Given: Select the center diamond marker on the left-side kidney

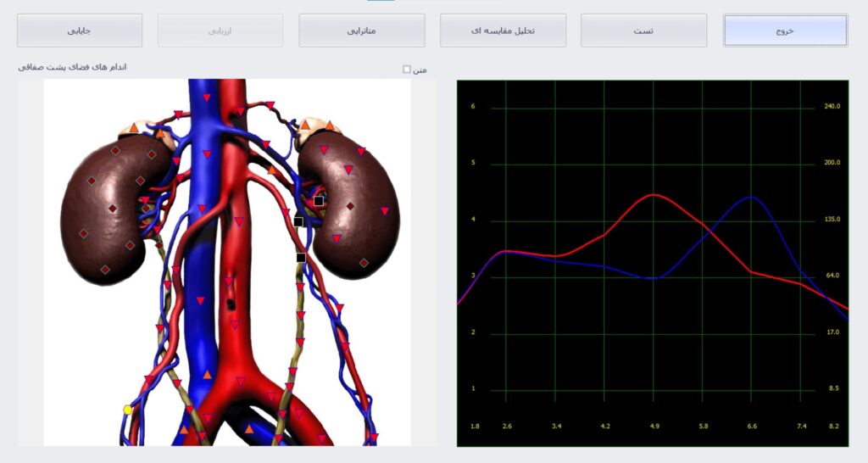Looking at the screenshot, I should tap(112, 209).
